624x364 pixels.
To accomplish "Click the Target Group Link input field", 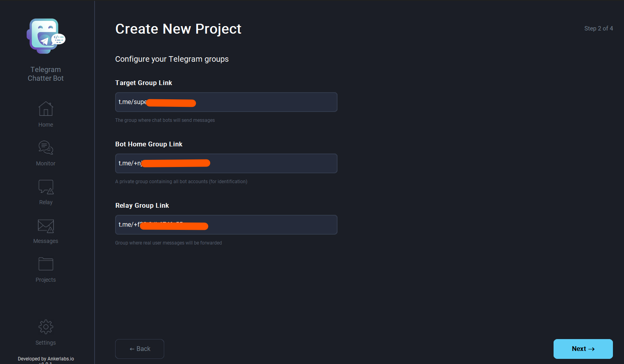I will pyautogui.click(x=226, y=102).
